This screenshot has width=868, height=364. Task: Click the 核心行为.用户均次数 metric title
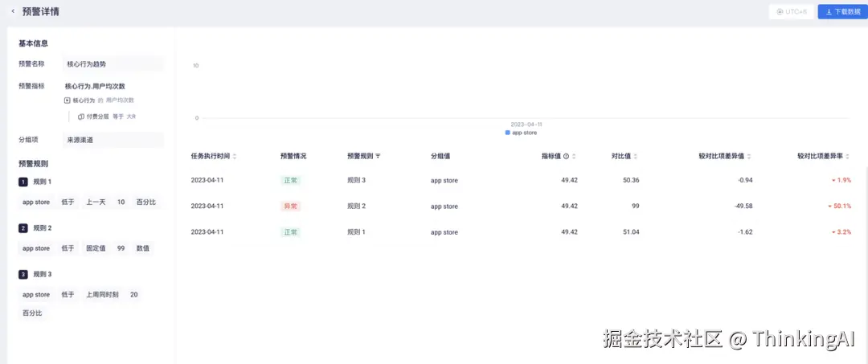[95, 86]
